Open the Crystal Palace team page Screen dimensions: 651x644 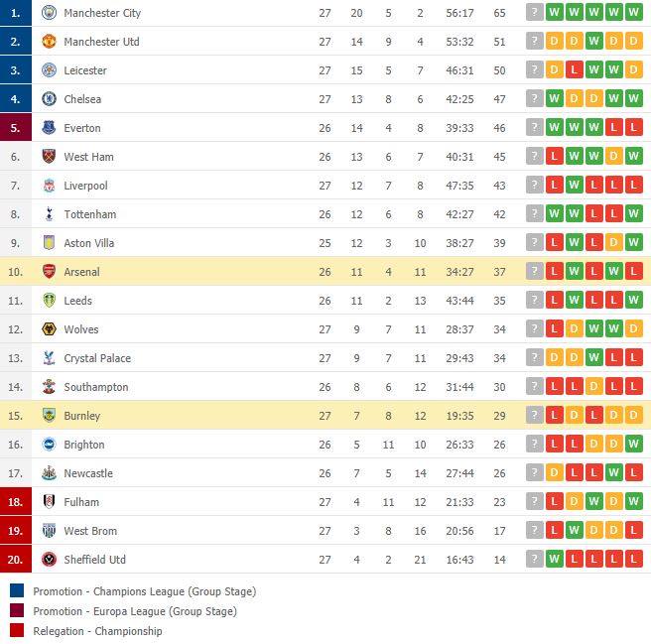pos(97,358)
